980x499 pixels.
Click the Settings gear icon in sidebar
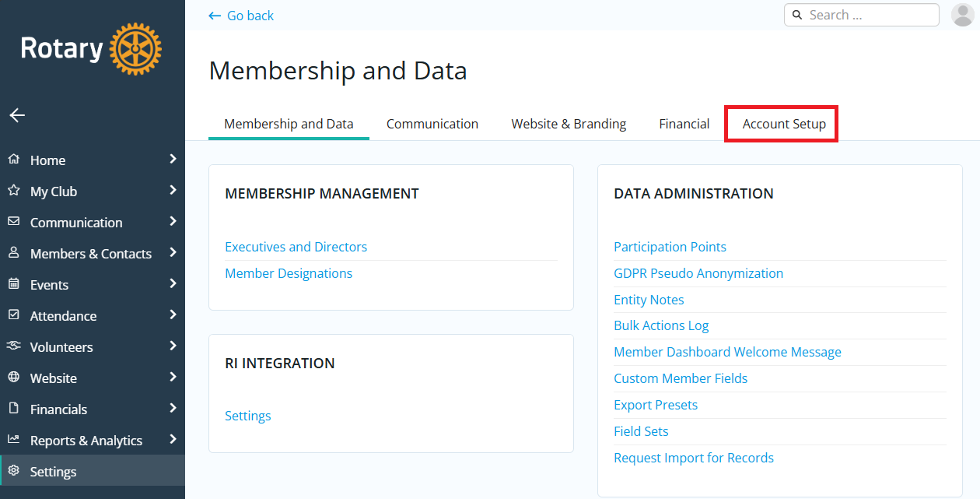13,471
